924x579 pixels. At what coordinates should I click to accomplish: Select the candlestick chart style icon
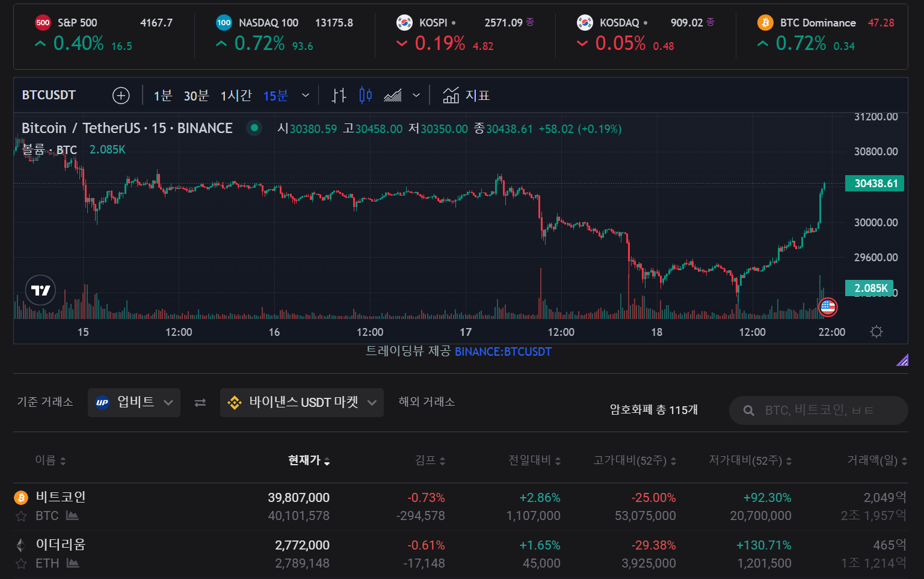(x=365, y=95)
